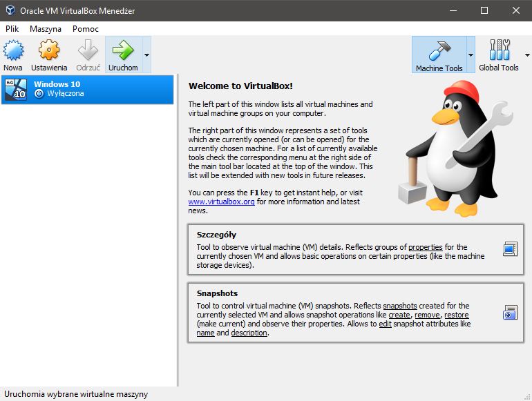Viewport: 532px width, 401px height.
Task: Minimize the VirtualBox Menedżer window
Action: pyautogui.click(x=453, y=10)
